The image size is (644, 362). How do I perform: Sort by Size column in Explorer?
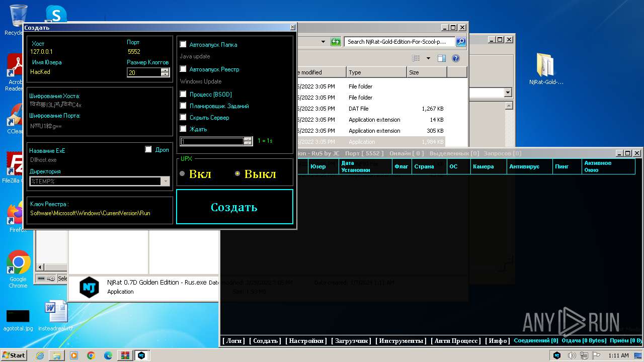427,72
